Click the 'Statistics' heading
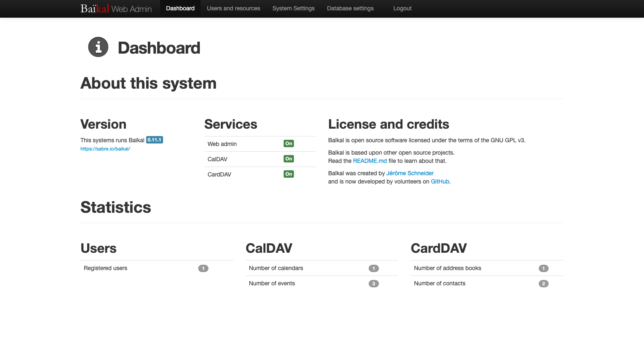 [x=116, y=207]
